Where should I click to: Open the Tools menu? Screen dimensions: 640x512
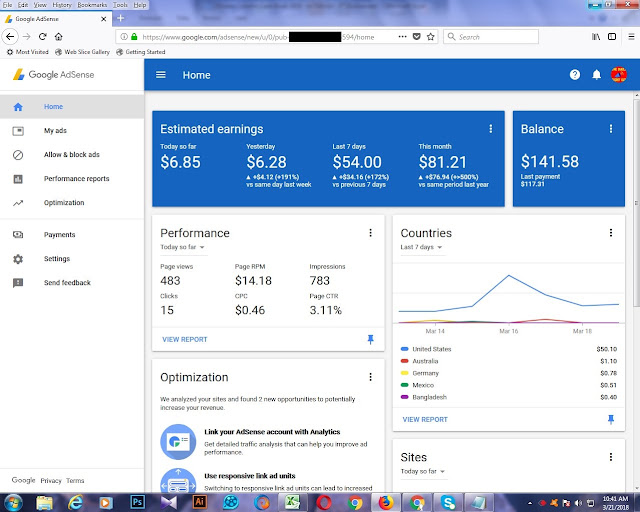[x=120, y=5]
